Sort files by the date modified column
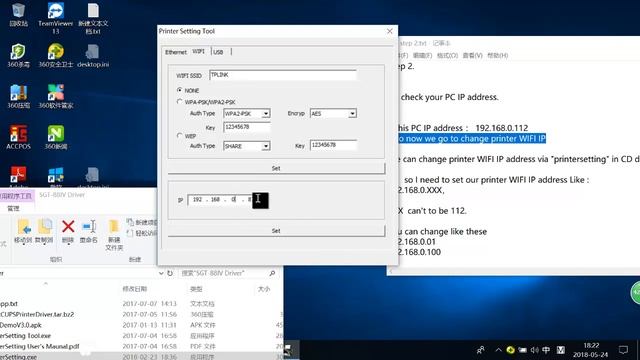The height and width of the screenshot is (360, 640). coord(135,289)
